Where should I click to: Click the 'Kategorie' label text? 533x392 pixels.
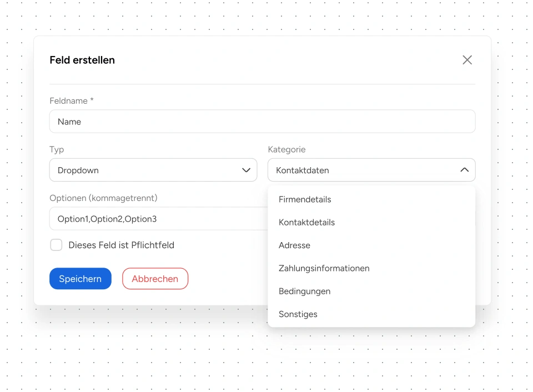[286, 149]
